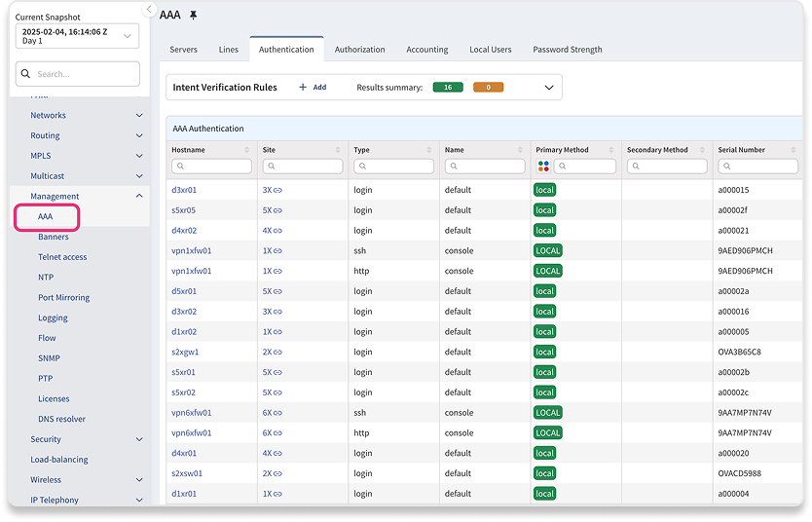Click the orange results badge showing 0
The width and height of the screenshot is (812, 522).
(x=488, y=88)
